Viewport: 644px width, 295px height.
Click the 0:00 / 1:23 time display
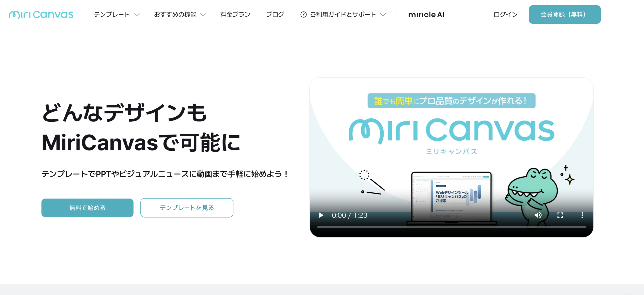(x=349, y=215)
